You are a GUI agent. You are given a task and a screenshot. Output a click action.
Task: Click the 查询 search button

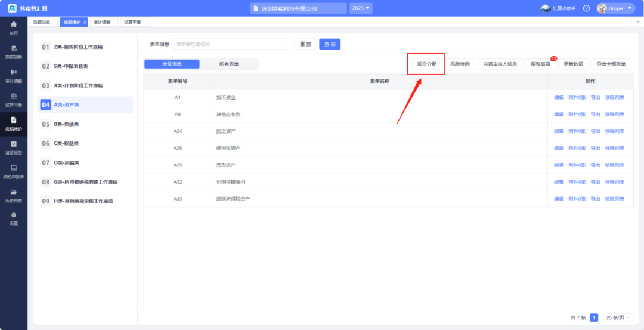(330, 44)
